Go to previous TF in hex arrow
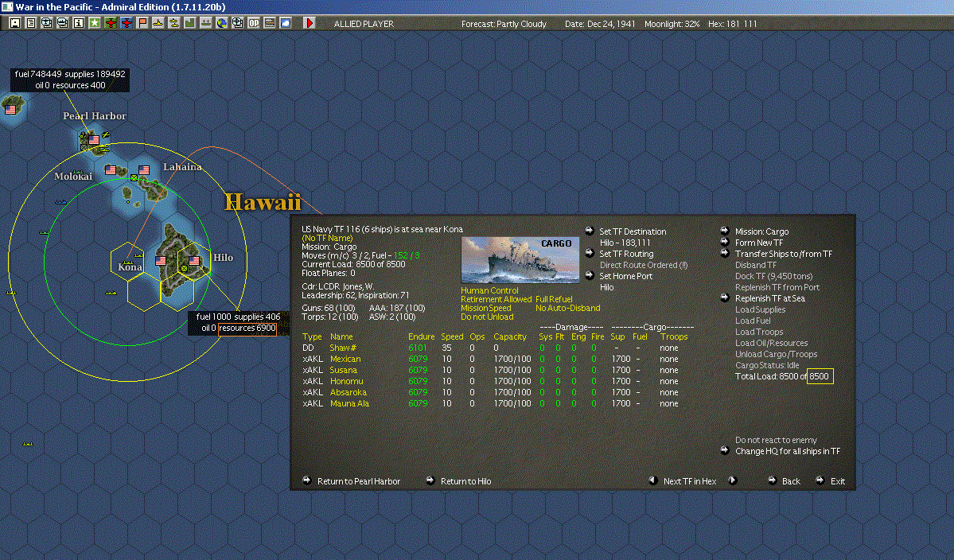Image resolution: width=954 pixels, height=560 pixels. tap(652, 480)
